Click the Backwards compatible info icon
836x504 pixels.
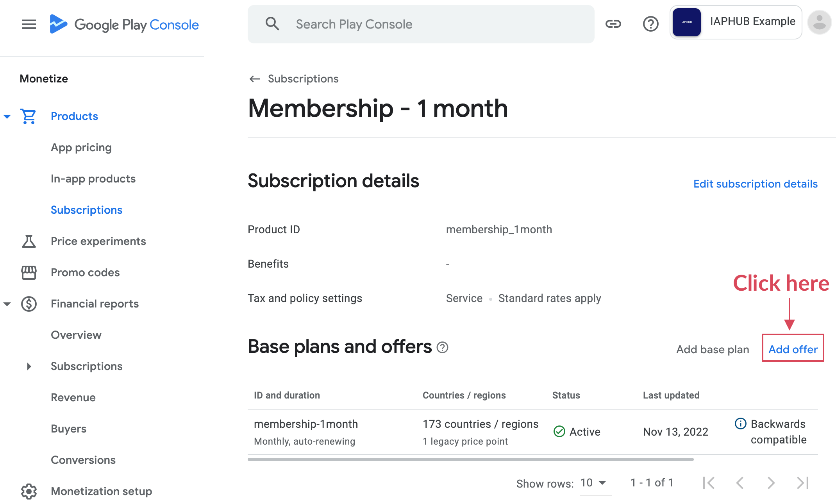(x=740, y=424)
